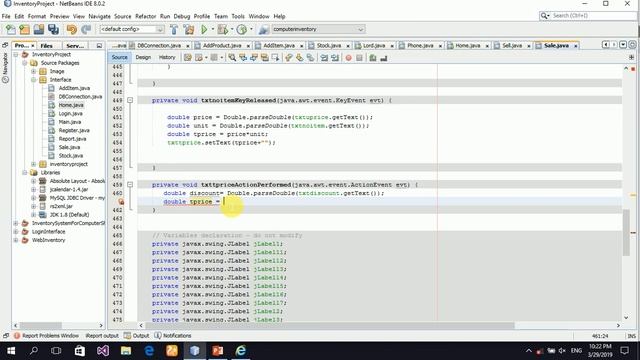Open File Explorer from the taskbar

coord(126,351)
